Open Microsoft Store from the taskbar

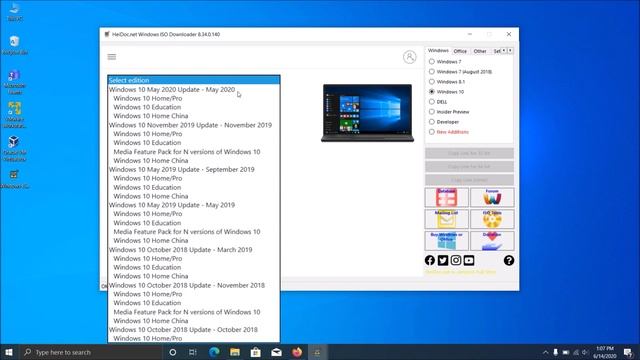point(256,352)
